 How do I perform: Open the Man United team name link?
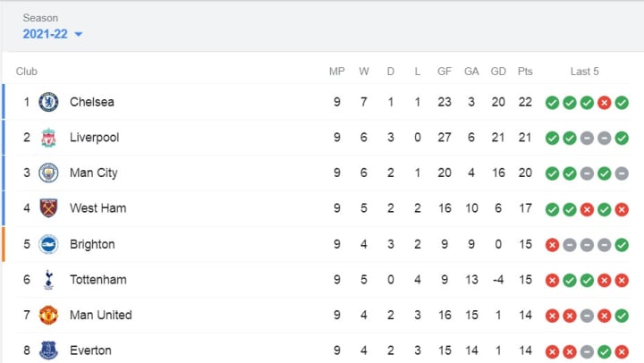click(100, 315)
